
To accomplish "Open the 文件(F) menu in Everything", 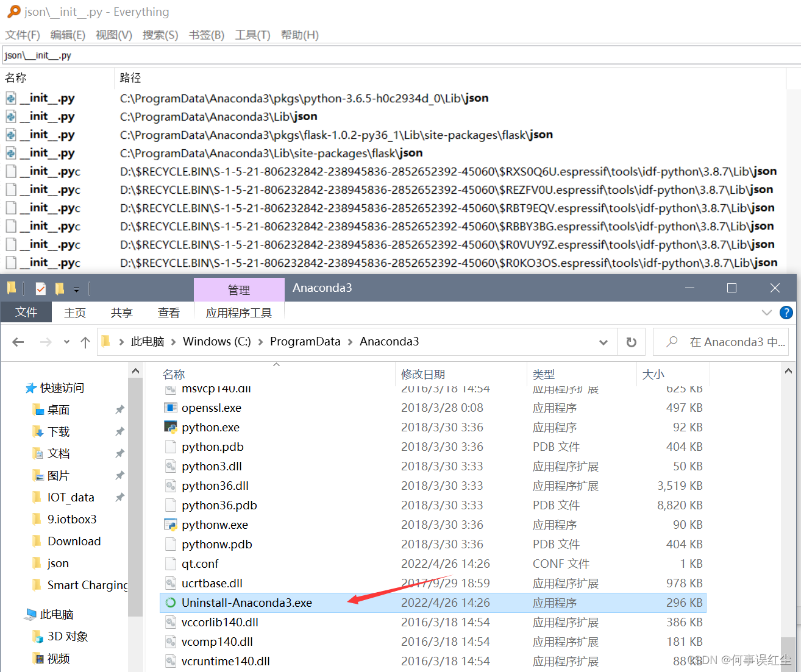I will (23, 35).
